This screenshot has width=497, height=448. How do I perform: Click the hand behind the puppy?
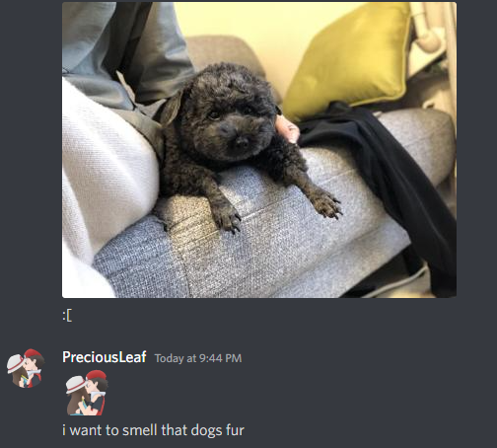pos(288,128)
